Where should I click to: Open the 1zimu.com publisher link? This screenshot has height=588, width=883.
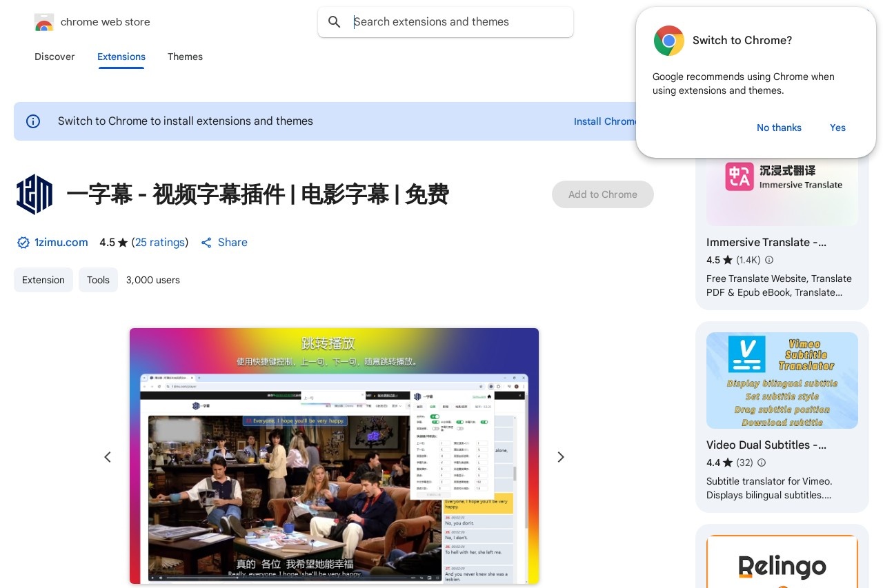pos(61,243)
